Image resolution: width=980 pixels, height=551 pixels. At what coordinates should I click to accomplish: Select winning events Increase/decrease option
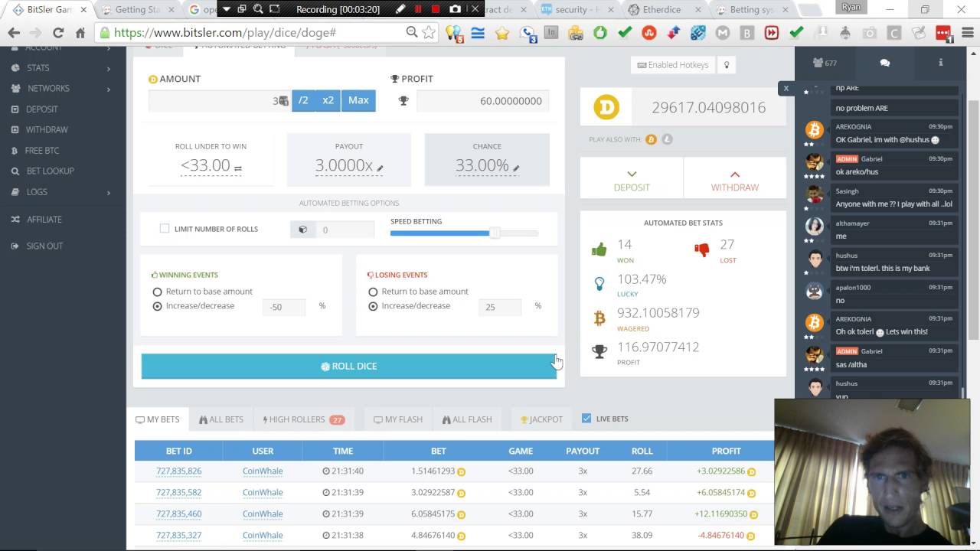157,306
